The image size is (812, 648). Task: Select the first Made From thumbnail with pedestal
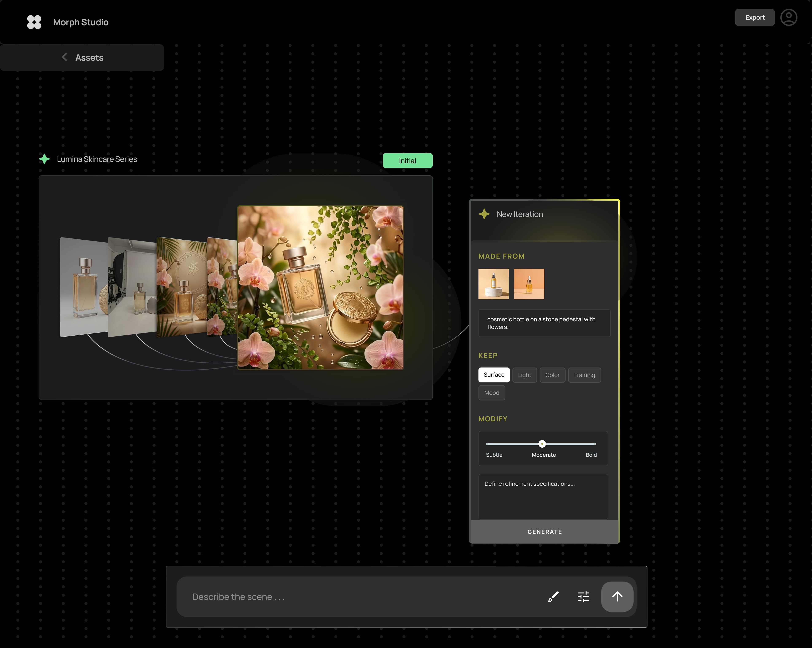click(493, 284)
